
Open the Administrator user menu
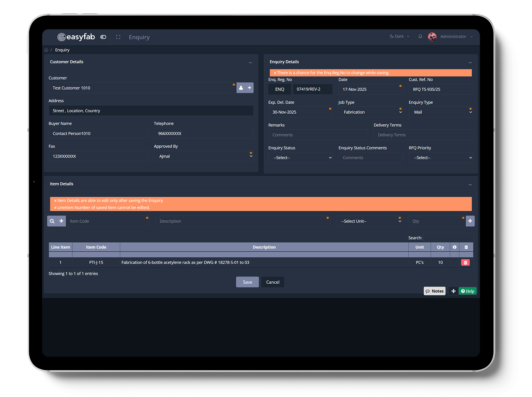point(456,36)
